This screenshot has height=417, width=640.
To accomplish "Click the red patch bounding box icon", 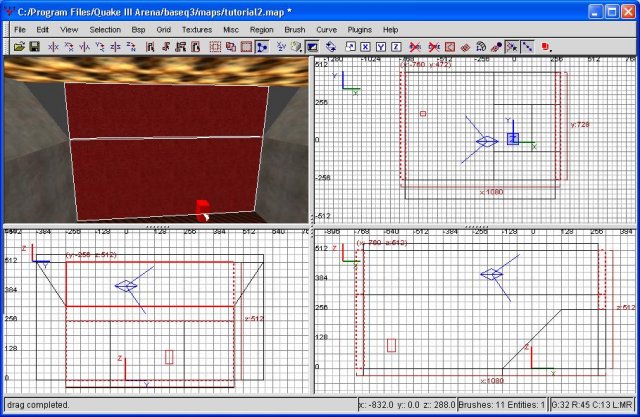I will click(x=450, y=47).
